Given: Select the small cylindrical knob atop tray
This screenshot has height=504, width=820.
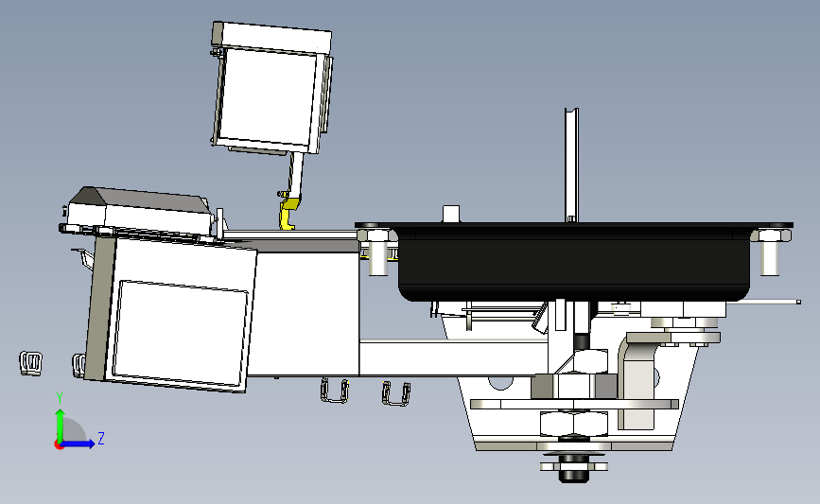Looking at the screenshot, I should [x=451, y=214].
